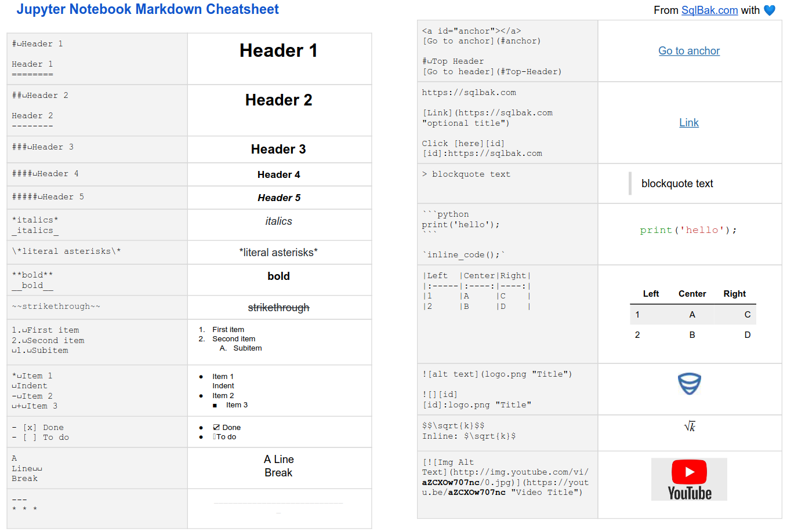Tick the unchecked To do checkbox
The width and height of the screenshot is (787, 532).
[215, 437]
